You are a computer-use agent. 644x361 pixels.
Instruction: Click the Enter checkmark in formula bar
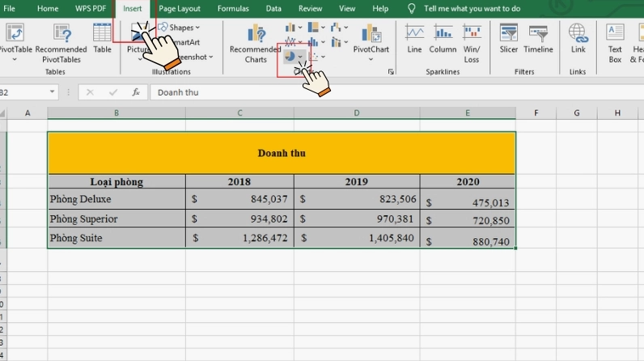(113, 92)
